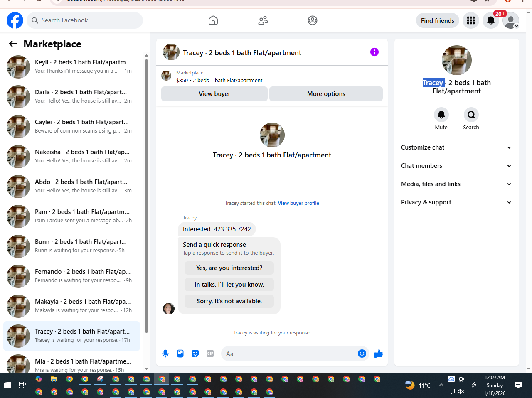Open Makayla conversation in list
532x398 pixels.
[x=71, y=306]
